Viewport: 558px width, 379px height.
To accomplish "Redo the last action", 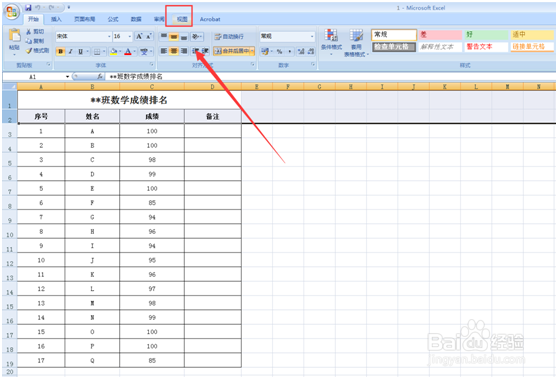I will click(x=52, y=7).
